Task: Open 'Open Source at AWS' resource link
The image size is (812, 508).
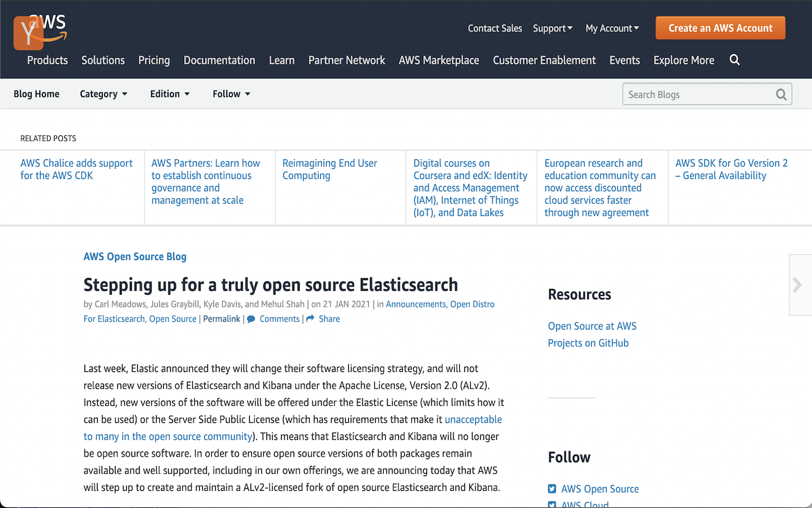Action: pos(592,326)
